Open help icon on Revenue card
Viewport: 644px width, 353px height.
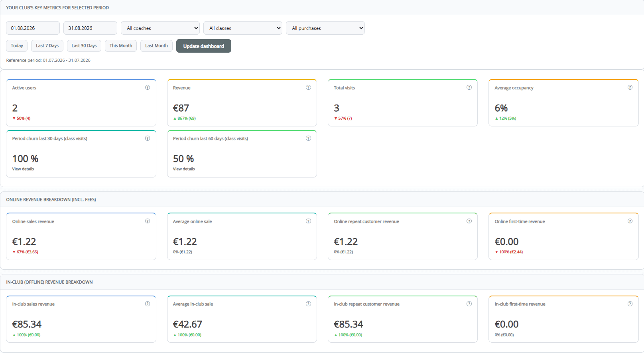308,87
